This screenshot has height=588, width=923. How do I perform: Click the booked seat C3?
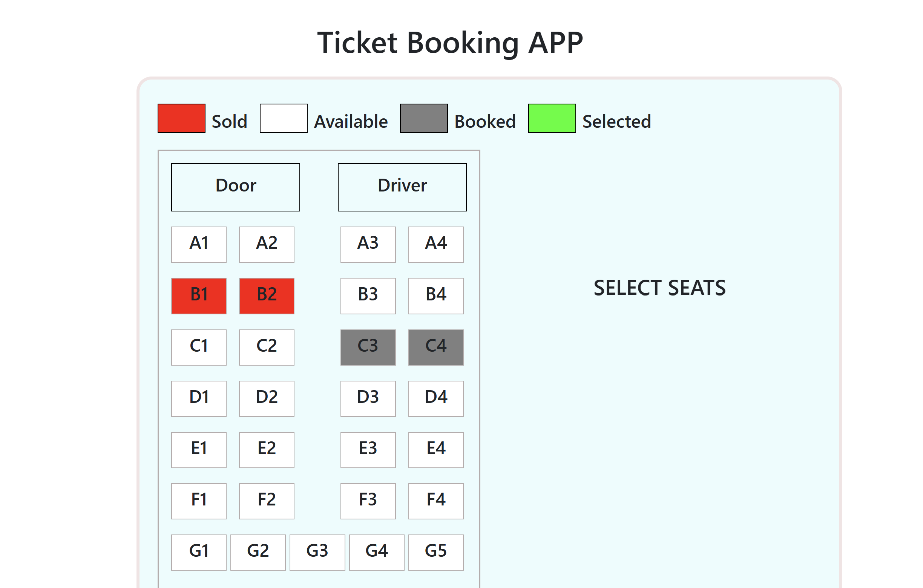368,347
